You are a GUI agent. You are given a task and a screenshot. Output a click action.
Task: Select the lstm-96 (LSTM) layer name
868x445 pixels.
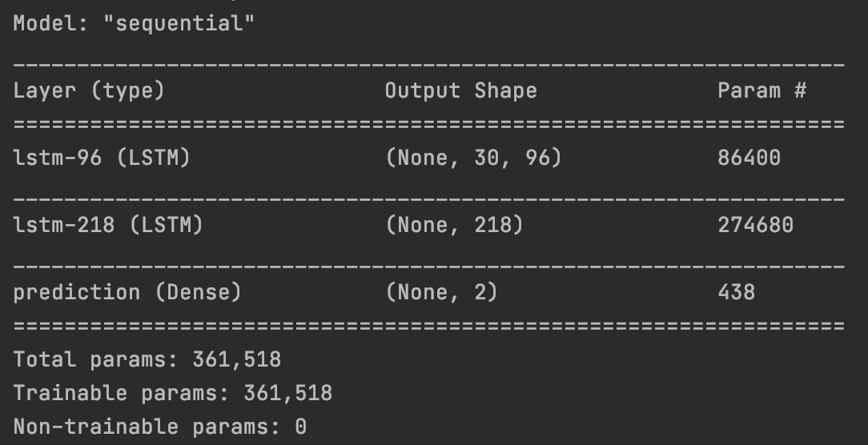click(102, 158)
